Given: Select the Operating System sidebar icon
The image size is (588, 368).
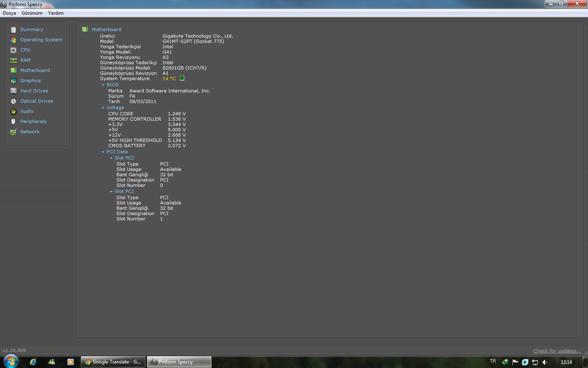Looking at the screenshot, I should (13, 40).
